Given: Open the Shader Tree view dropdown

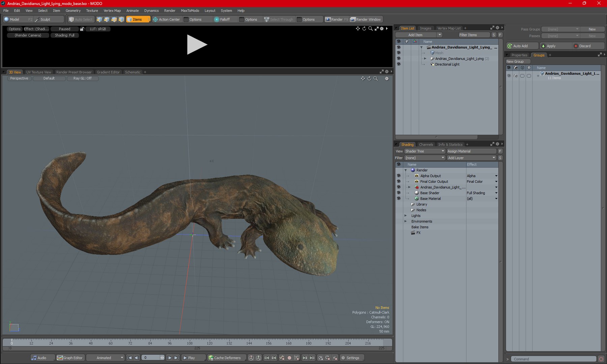Looking at the screenshot, I should pos(425,151).
